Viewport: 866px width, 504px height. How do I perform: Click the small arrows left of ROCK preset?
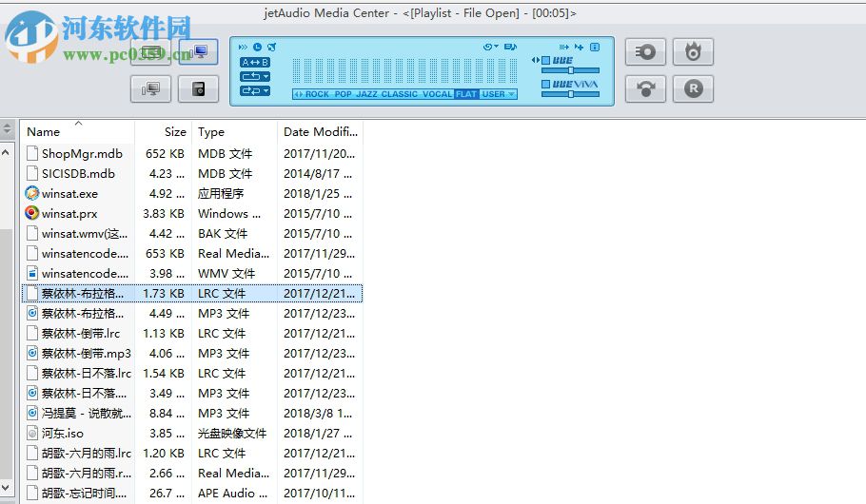(x=298, y=94)
